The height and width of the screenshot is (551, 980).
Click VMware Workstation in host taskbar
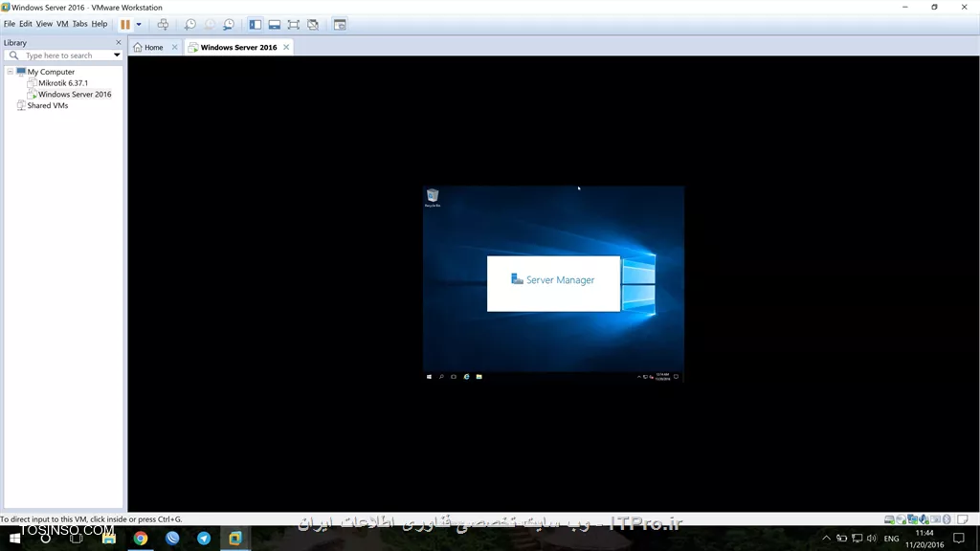(235, 538)
